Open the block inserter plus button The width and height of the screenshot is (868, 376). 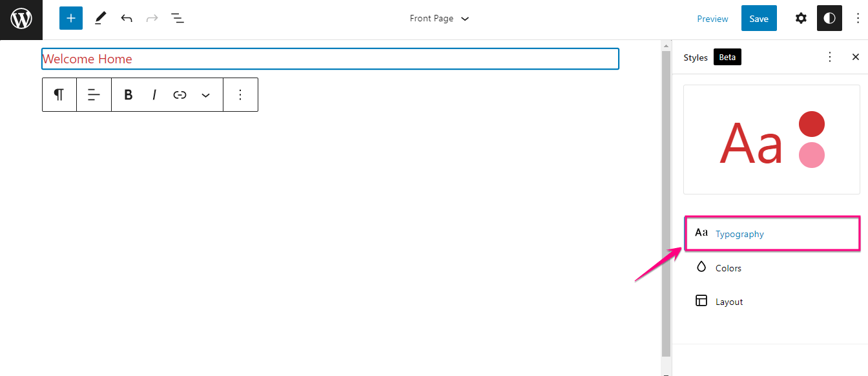click(71, 18)
